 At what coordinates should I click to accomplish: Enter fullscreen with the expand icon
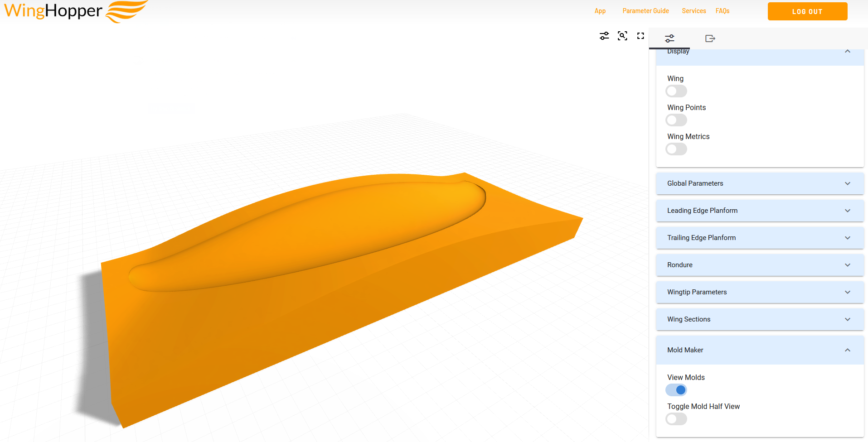point(640,36)
